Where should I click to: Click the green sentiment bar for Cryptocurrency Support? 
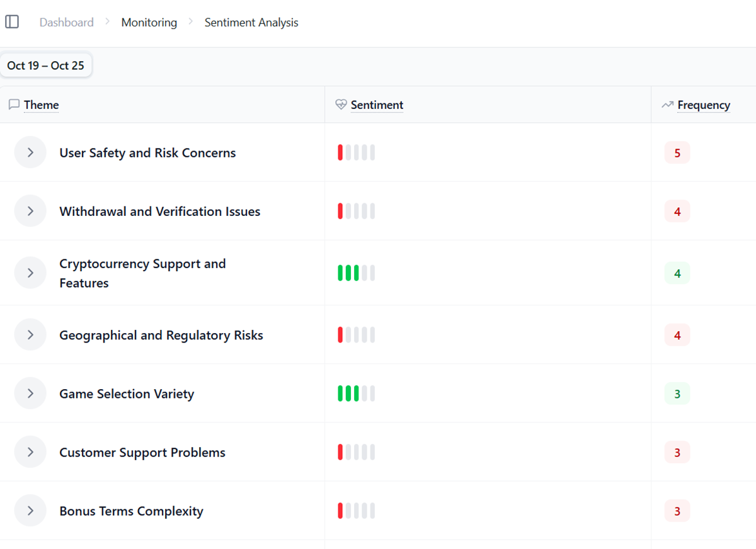(348, 273)
